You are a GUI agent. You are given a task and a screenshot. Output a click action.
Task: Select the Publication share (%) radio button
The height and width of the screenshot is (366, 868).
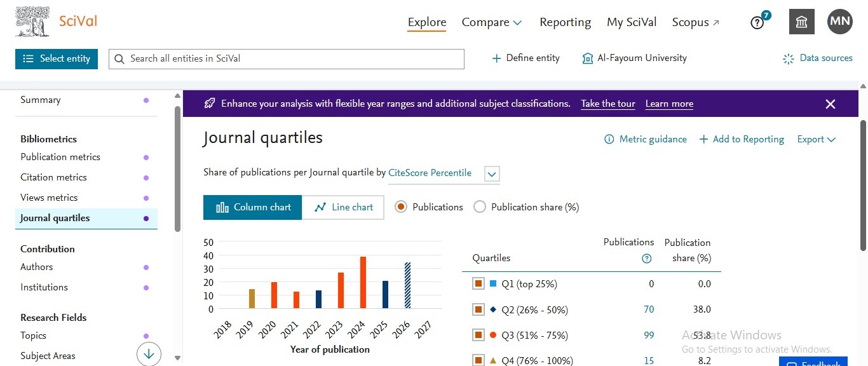pos(480,207)
